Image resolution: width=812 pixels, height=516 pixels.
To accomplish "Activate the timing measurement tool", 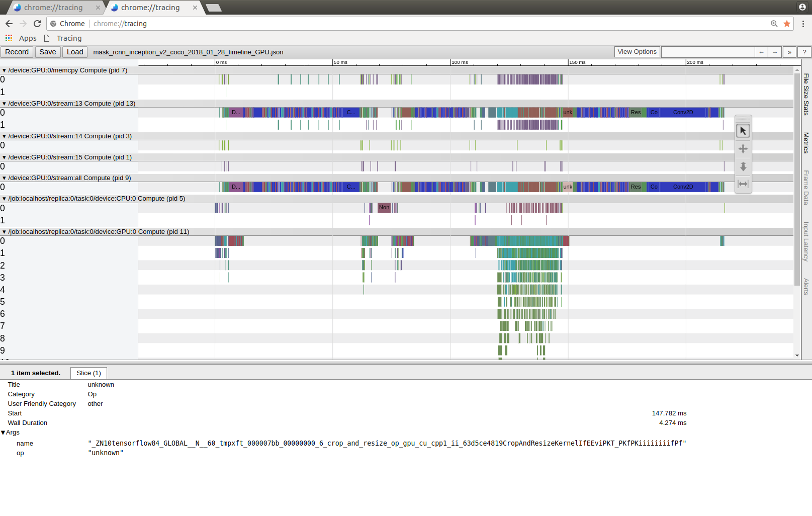I will [743, 184].
